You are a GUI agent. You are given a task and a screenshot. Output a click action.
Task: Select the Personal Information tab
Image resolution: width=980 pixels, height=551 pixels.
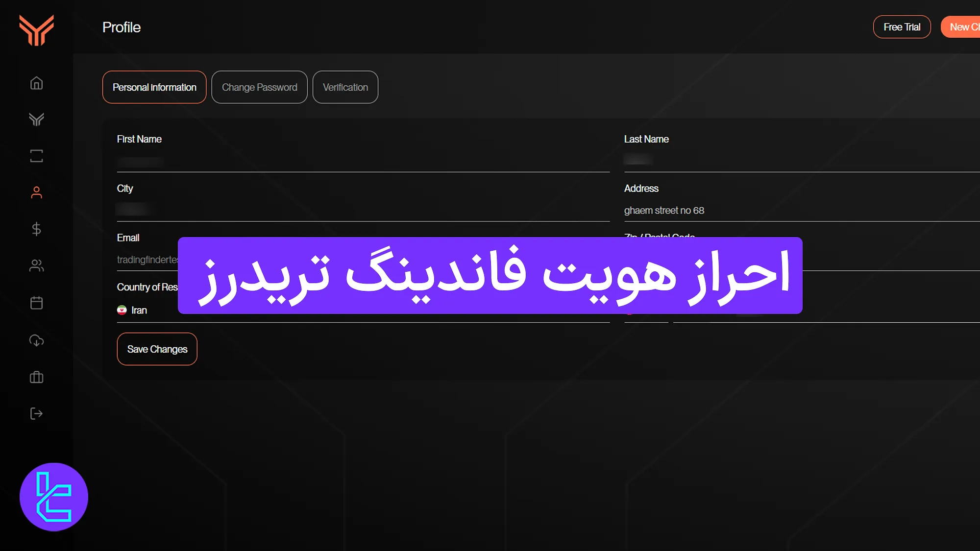pyautogui.click(x=154, y=87)
